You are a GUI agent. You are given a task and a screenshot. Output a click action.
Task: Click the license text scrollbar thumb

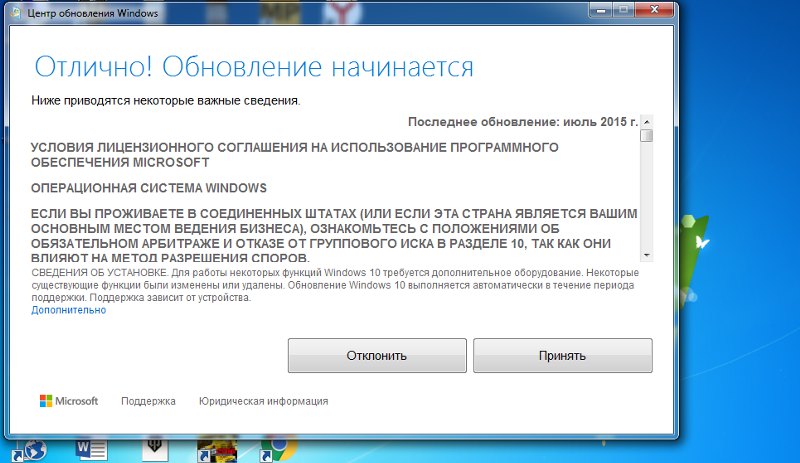(x=646, y=136)
